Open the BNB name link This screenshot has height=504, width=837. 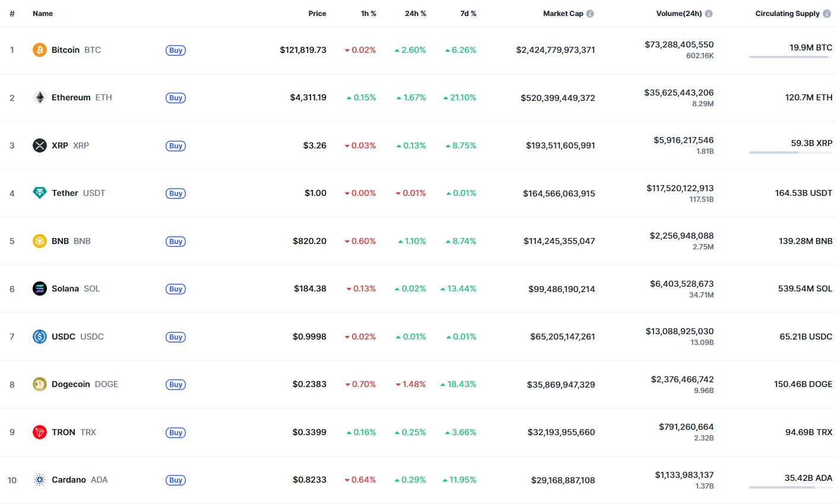click(x=60, y=241)
